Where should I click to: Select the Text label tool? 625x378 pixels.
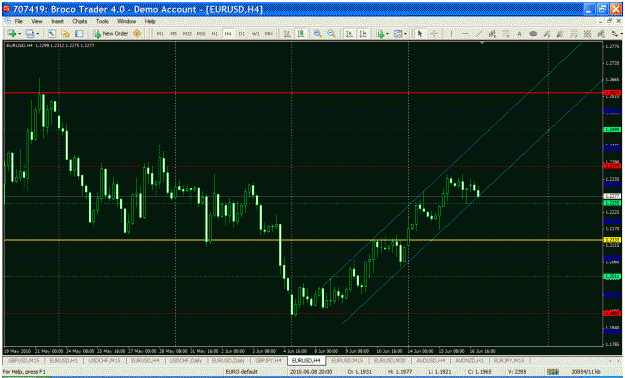pos(519,34)
